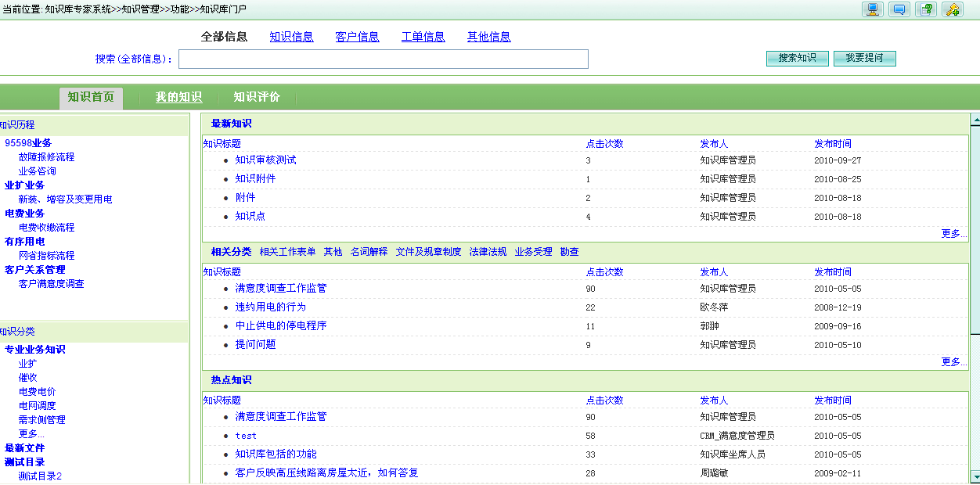The image size is (980, 485).
Task: Switch to 我的知识 tab
Action: [x=178, y=97]
